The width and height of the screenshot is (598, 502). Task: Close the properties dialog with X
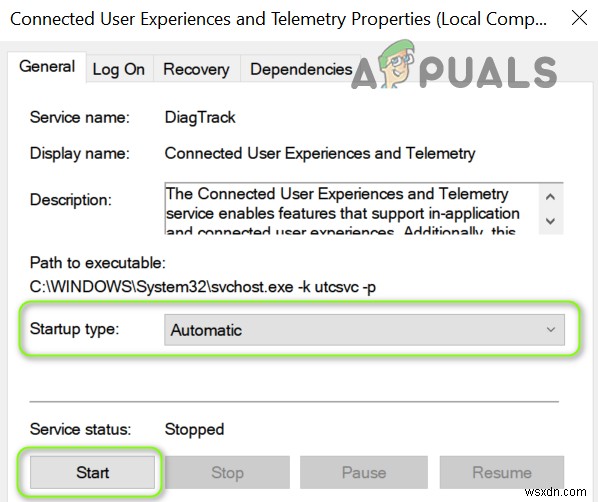pyautogui.click(x=579, y=18)
